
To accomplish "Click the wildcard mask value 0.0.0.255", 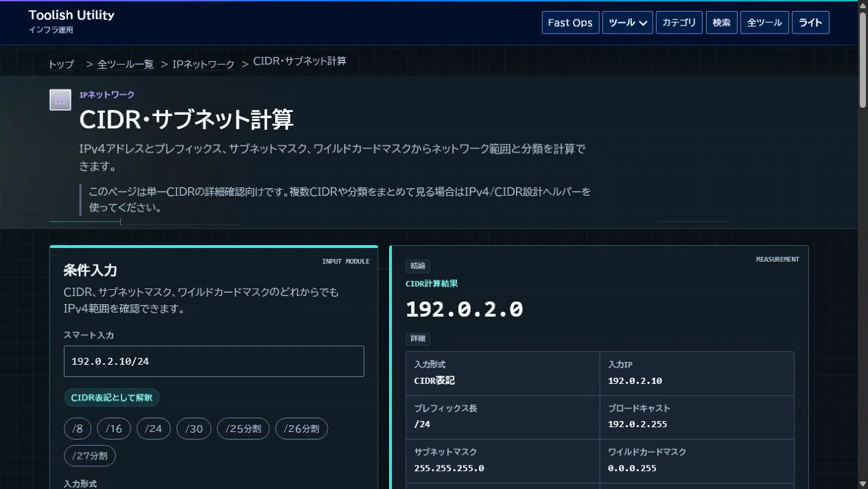I will pyautogui.click(x=632, y=468).
